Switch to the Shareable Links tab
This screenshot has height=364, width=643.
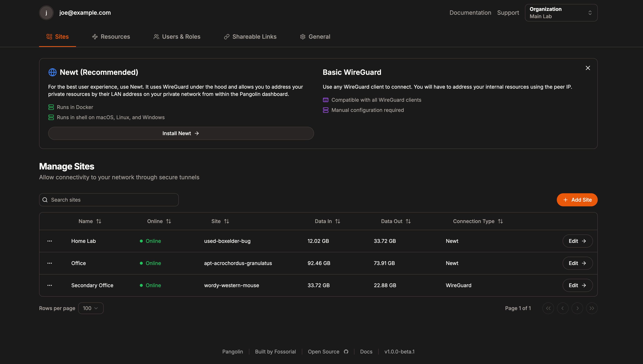pyautogui.click(x=250, y=37)
